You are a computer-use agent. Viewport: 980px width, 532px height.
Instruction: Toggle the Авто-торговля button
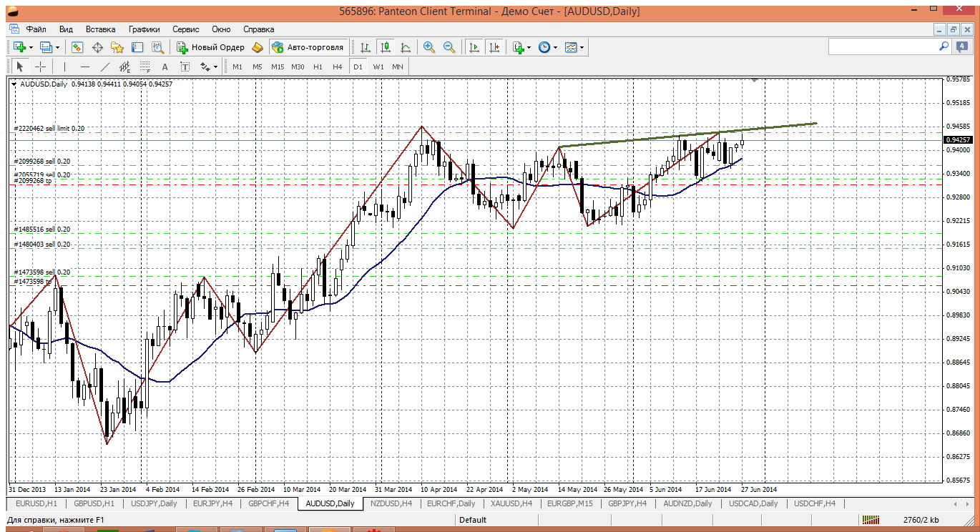(308, 47)
